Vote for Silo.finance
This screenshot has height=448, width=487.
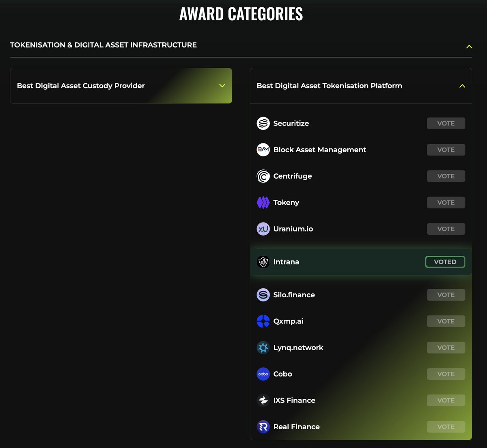[446, 295]
